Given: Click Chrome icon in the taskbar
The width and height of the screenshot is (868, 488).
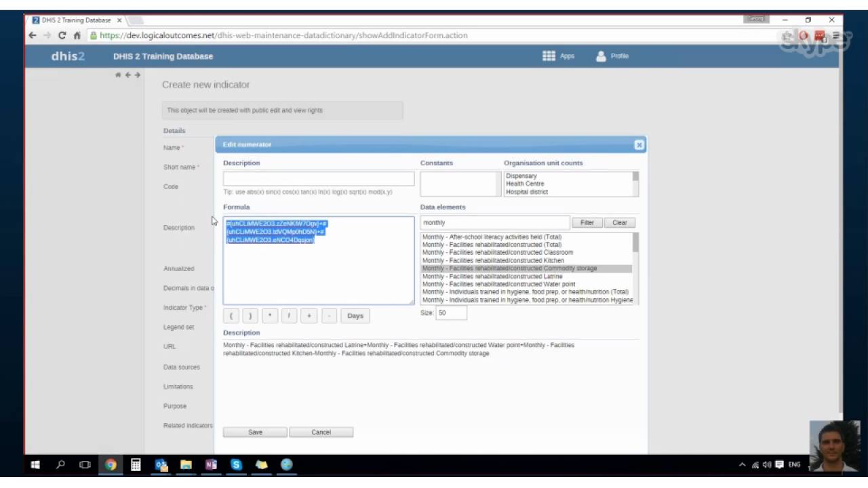Looking at the screenshot, I should [111, 465].
